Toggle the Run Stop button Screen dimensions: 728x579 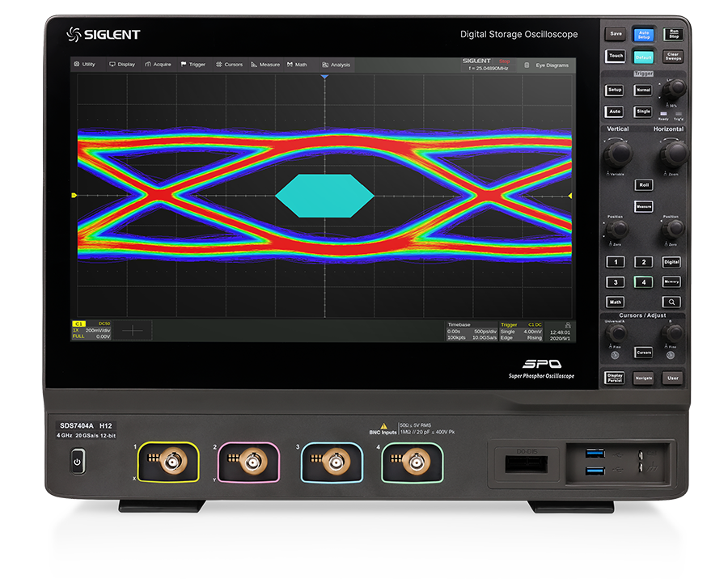672,34
